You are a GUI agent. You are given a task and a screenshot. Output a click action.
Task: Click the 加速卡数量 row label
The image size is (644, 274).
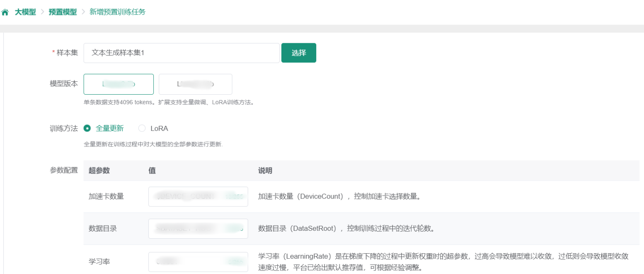point(106,196)
